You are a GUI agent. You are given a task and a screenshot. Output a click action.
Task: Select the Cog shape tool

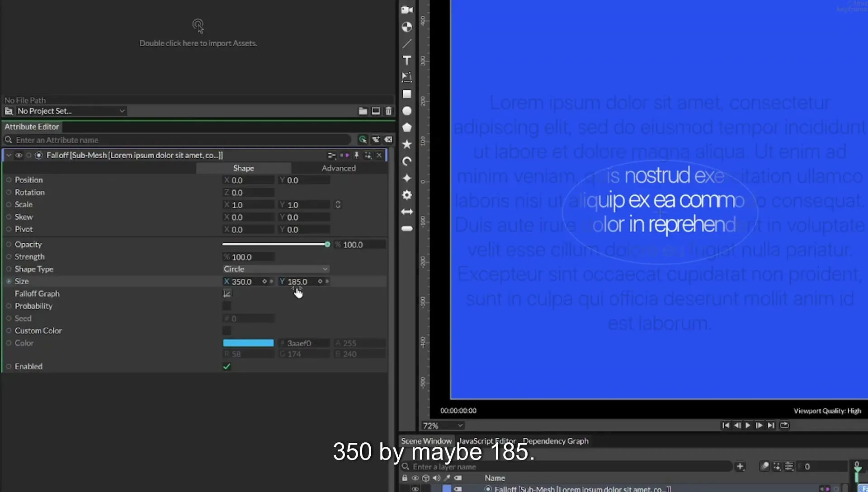pyautogui.click(x=407, y=195)
